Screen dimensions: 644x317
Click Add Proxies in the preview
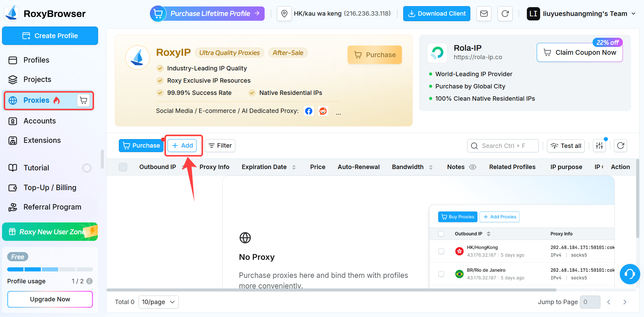(500, 217)
